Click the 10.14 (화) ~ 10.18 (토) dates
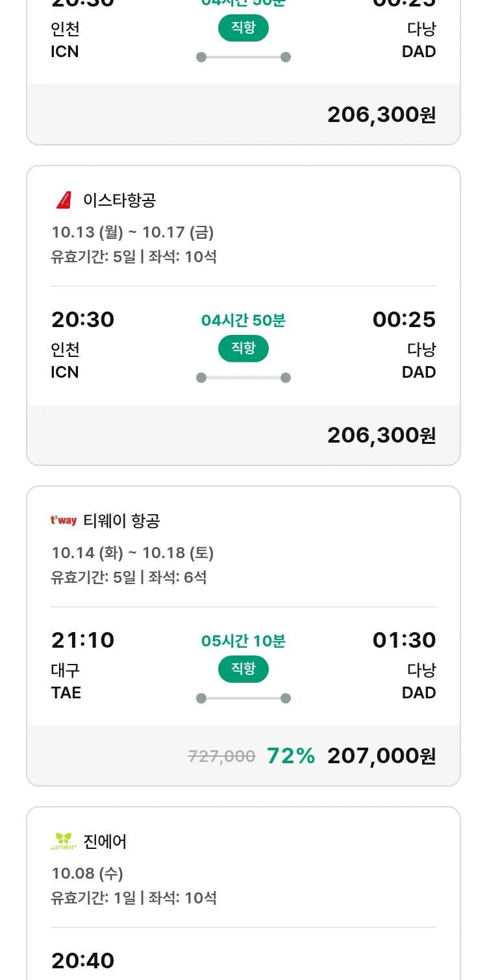 point(132,553)
